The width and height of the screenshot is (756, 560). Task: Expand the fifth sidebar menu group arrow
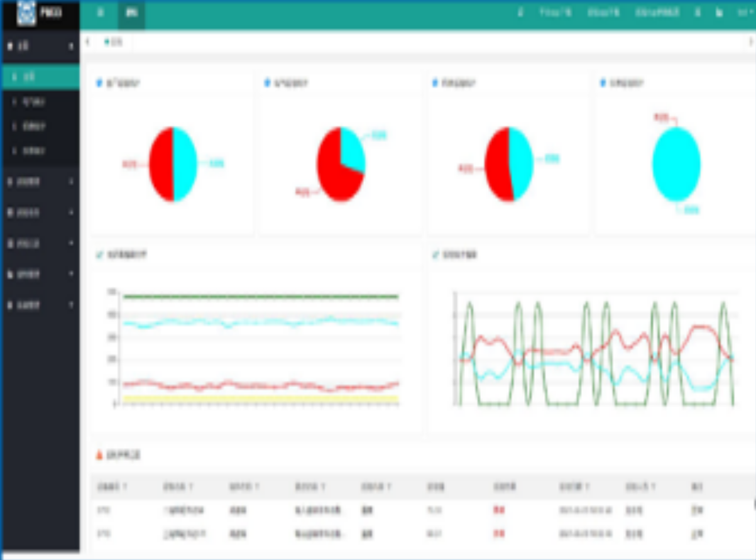tap(71, 274)
